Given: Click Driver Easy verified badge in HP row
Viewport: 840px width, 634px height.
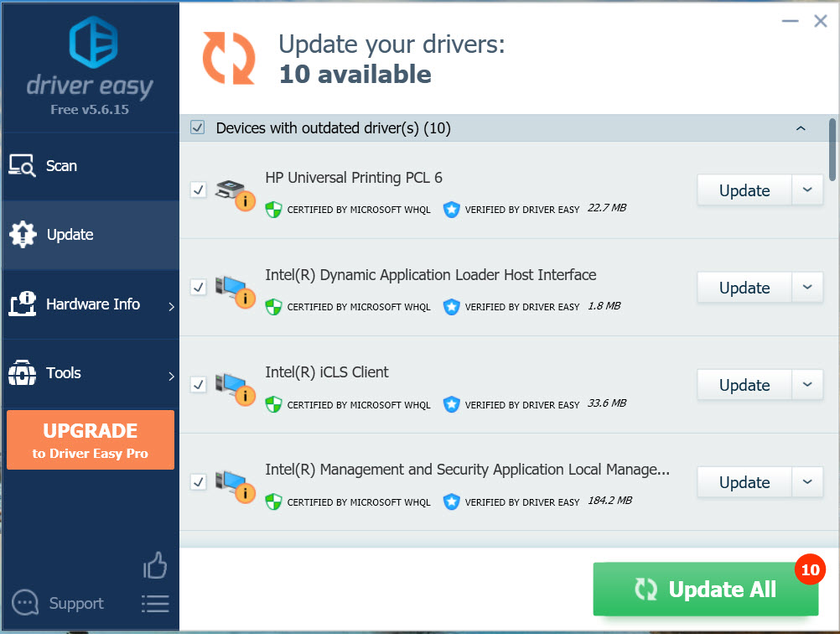Looking at the screenshot, I should (452, 210).
